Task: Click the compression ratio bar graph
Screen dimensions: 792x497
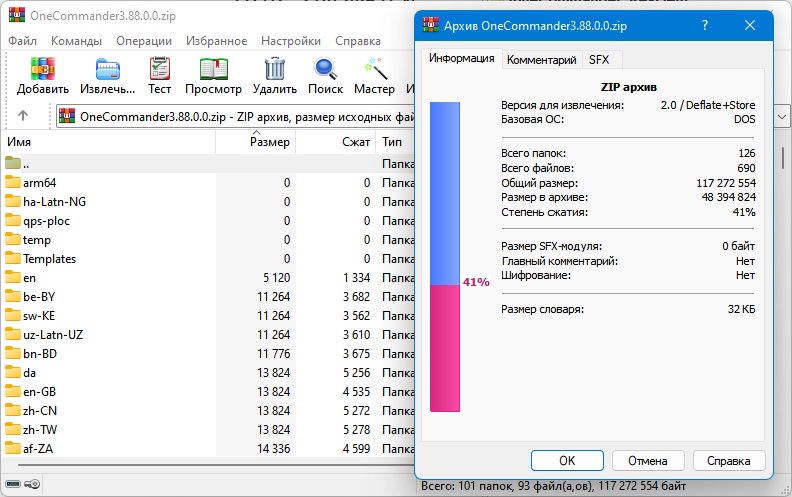Action: pyautogui.click(x=445, y=257)
